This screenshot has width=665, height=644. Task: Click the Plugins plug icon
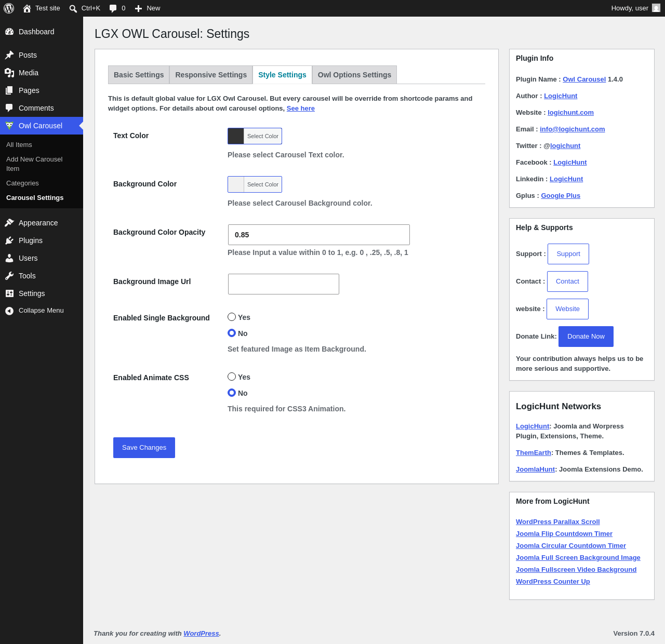[9, 240]
